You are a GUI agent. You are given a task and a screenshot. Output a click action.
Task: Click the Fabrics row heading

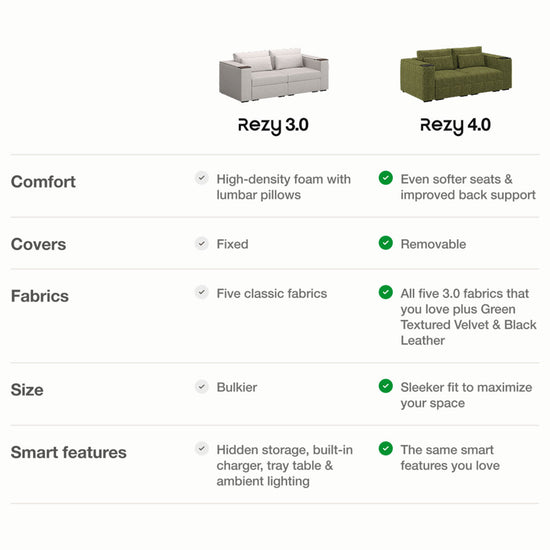click(x=40, y=296)
